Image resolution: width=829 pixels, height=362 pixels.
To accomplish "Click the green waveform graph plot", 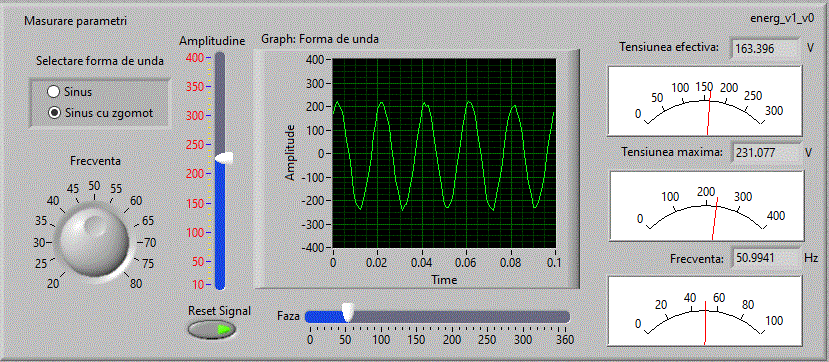I will 444,153.
